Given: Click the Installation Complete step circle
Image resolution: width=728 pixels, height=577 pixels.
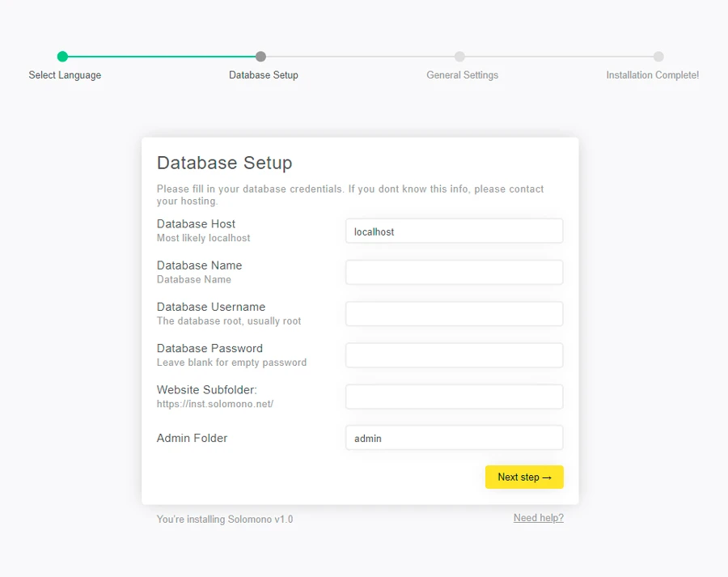Looking at the screenshot, I should click(x=658, y=57).
